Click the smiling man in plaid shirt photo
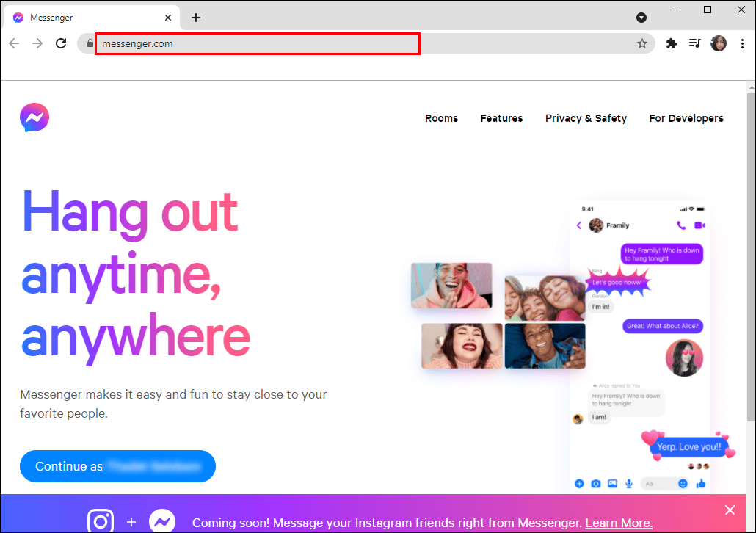Image resolution: width=756 pixels, height=533 pixels. (x=545, y=346)
